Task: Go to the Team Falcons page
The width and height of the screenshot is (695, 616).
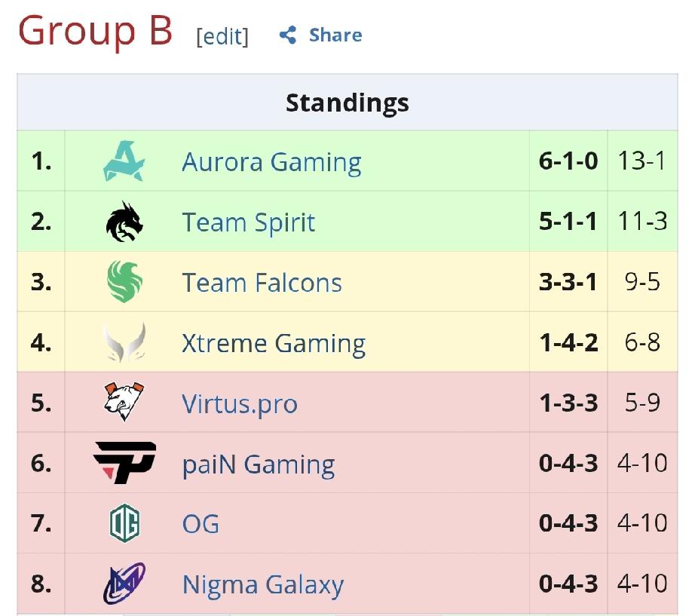Action: (262, 283)
